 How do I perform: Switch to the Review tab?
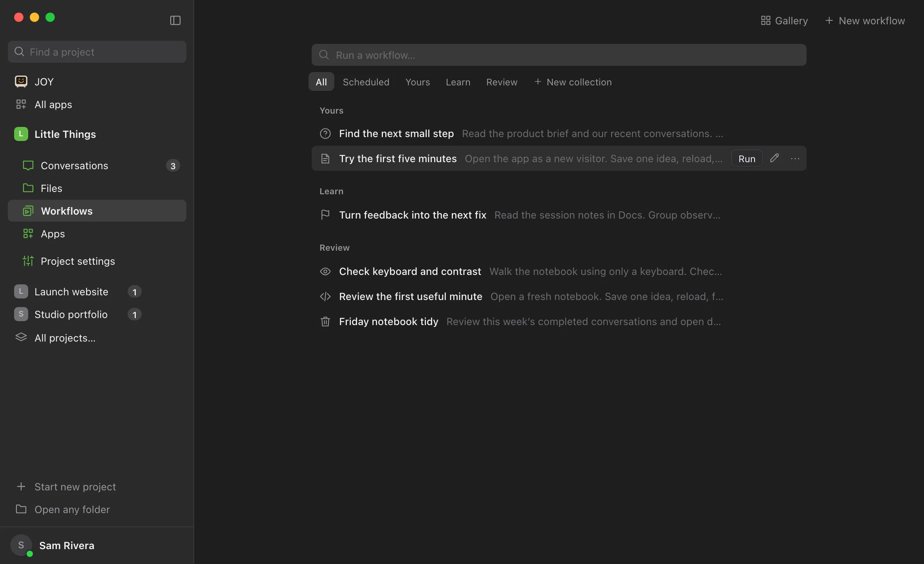coord(502,81)
